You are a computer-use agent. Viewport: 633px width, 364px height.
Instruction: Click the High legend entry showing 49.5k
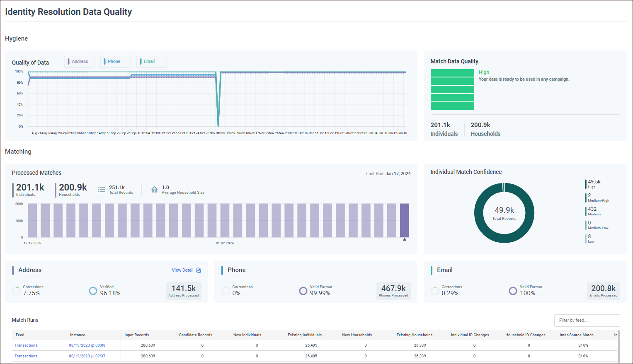pos(594,183)
